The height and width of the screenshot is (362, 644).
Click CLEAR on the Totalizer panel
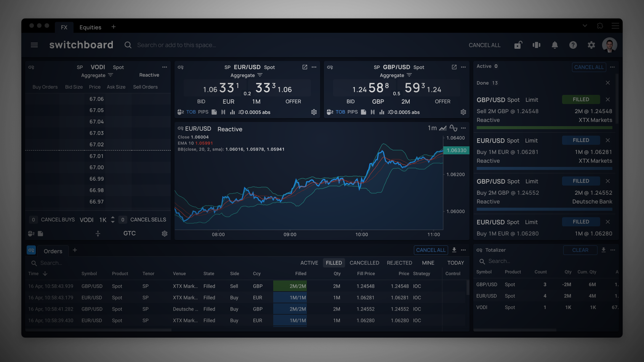pos(580,250)
